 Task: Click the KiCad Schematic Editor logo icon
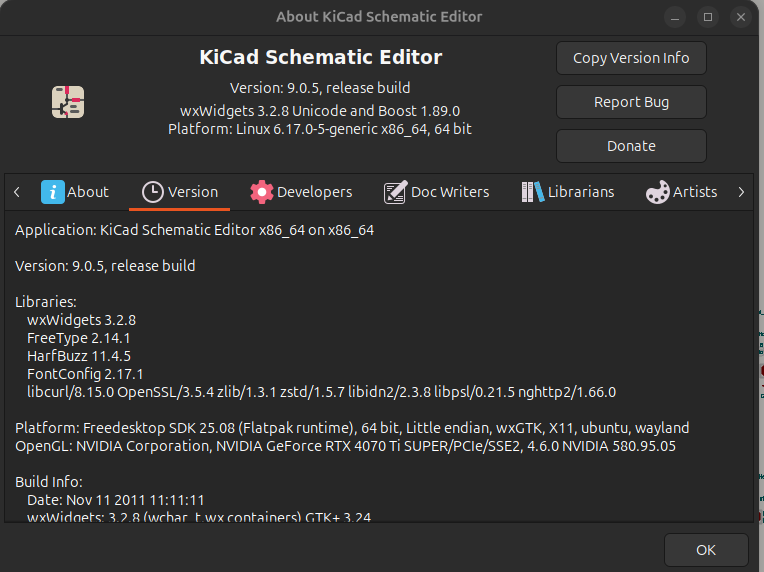point(68,102)
